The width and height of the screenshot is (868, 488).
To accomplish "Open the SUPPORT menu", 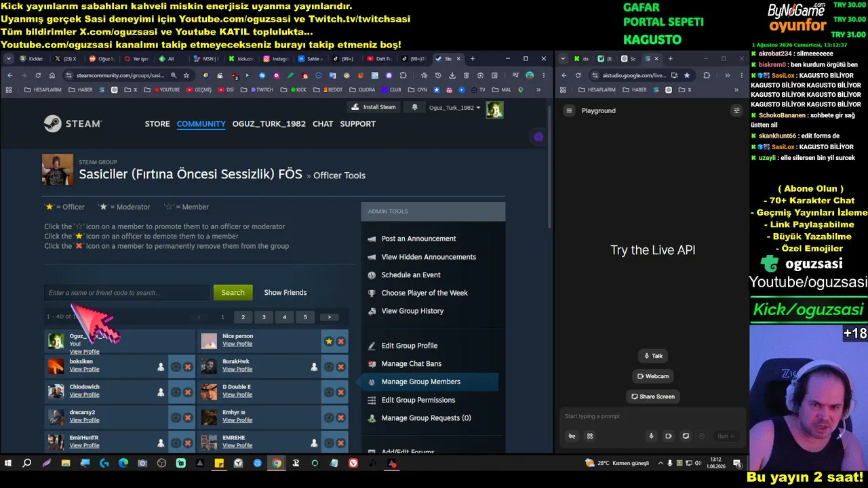I will pyautogui.click(x=357, y=124).
